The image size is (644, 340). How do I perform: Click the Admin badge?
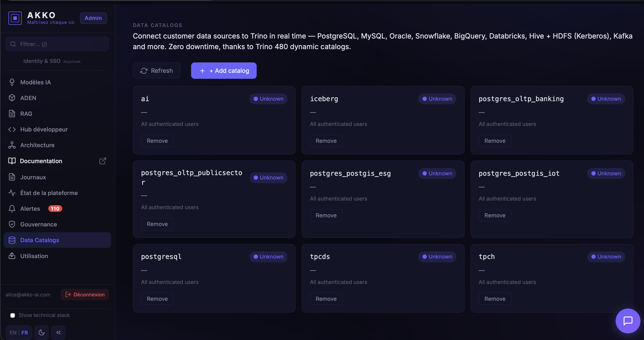point(93,18)
